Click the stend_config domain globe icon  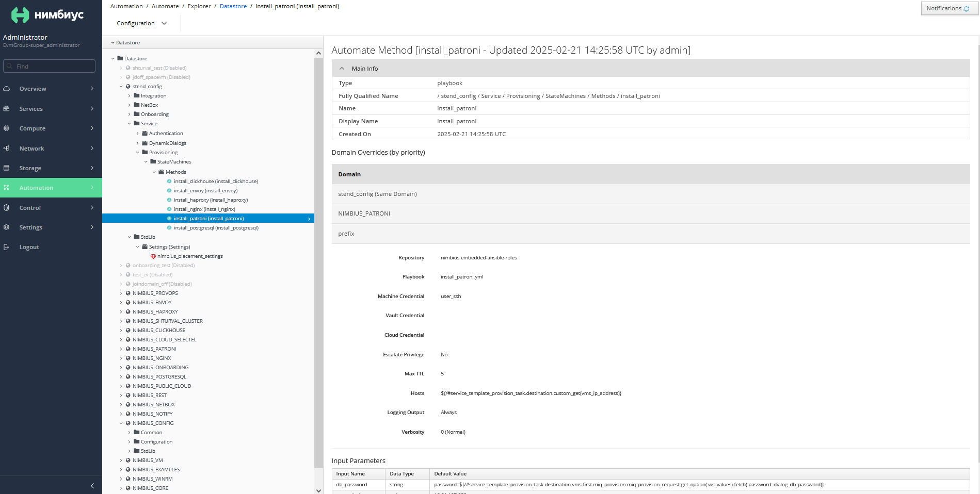(x=128, y=86)
